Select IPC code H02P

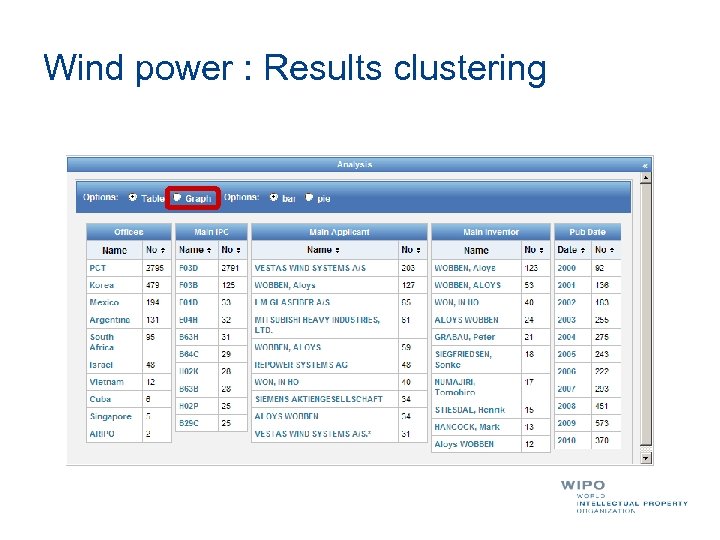[189, 406]
